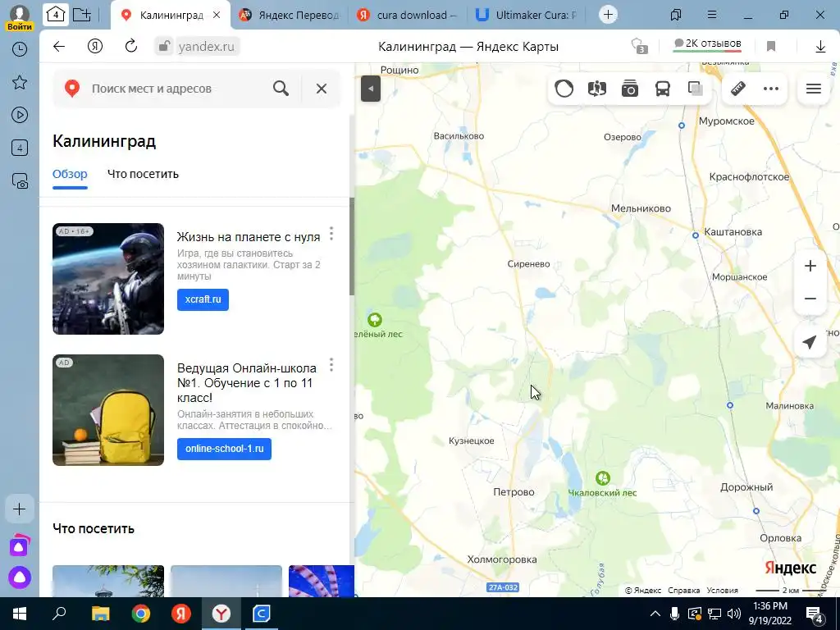Open Windows taskbar search
This screenshot has height=630, width=840.
pyautogui.click(x=59, y=614)
